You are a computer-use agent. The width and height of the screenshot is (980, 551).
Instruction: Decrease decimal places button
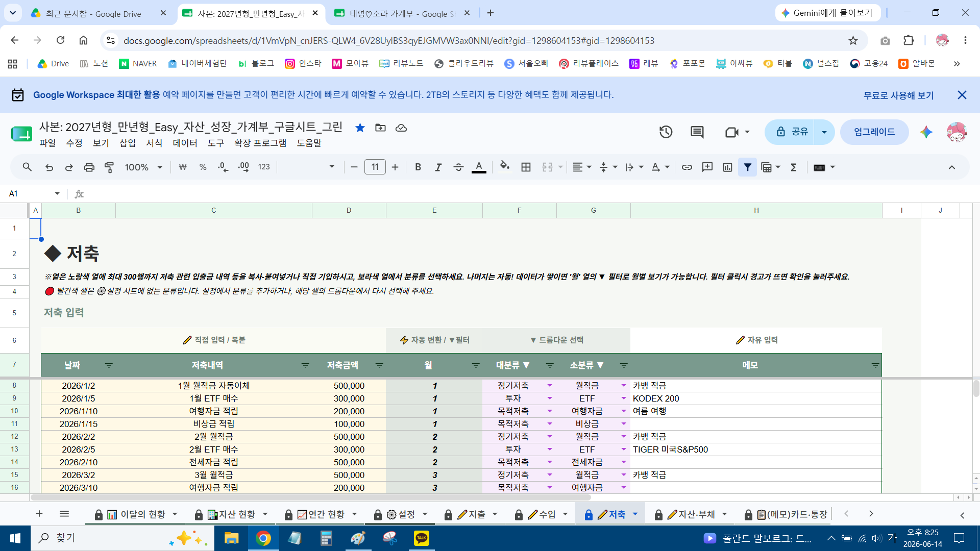click(x=223, y=167)
